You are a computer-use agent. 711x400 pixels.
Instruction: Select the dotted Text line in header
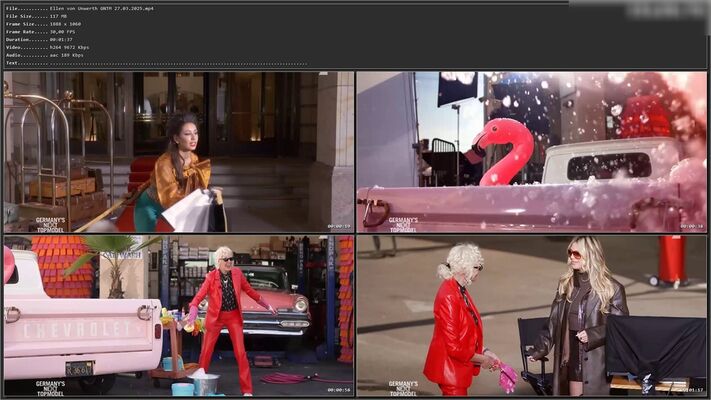click(x=156, y=63)
